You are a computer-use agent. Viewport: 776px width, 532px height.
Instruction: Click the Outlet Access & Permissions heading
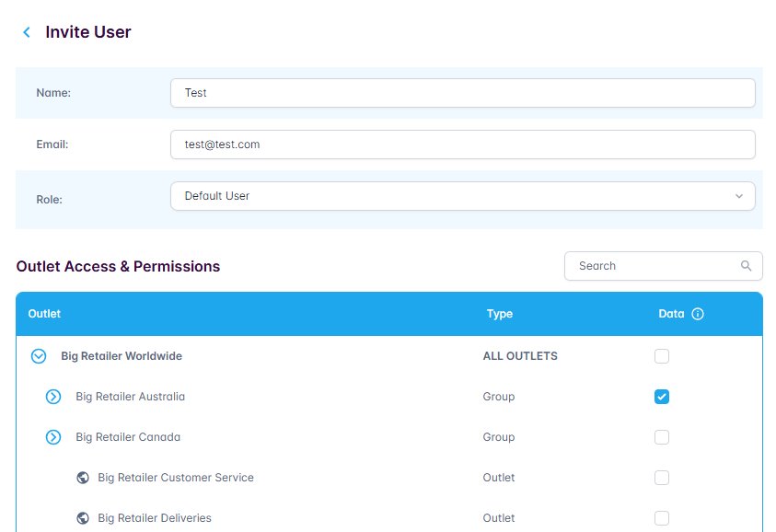[x=118, y=266]
